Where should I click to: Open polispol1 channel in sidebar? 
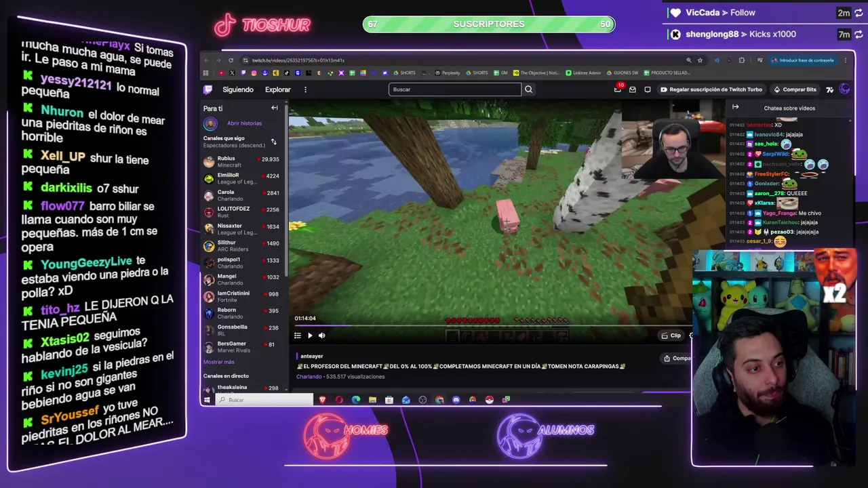242,263
